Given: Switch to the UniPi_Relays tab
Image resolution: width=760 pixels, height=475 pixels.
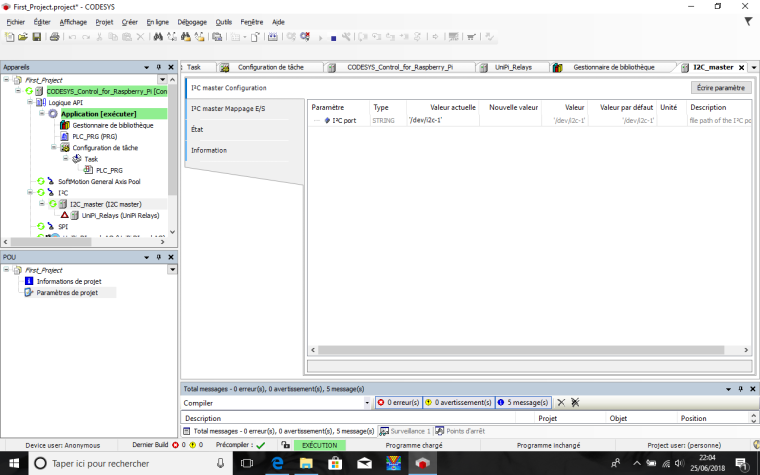Looking at the screenshot, I should (x=513, y=67).
